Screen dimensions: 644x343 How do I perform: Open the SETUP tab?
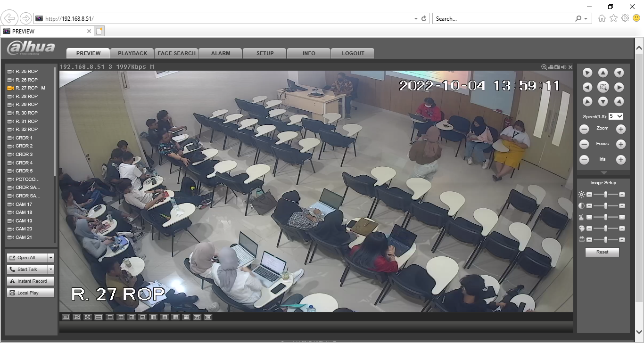pyautogui.click(x=265, y=53)
